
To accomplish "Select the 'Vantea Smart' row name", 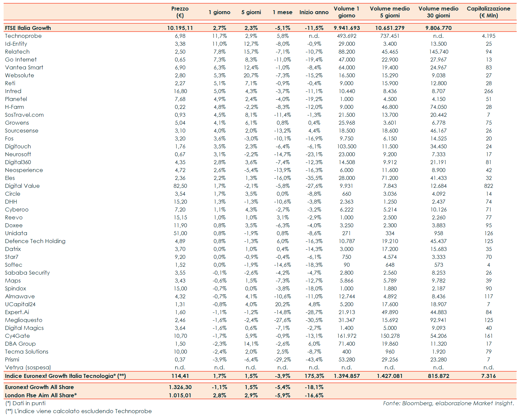I will [24, 67].
